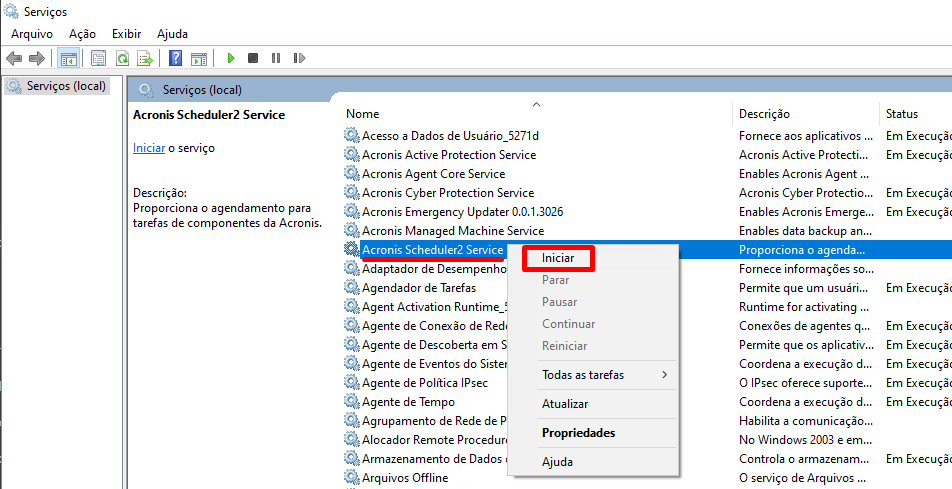Select the Acronis Active Protection Service row
Viewport: 952px width, 489px height.
448,155
